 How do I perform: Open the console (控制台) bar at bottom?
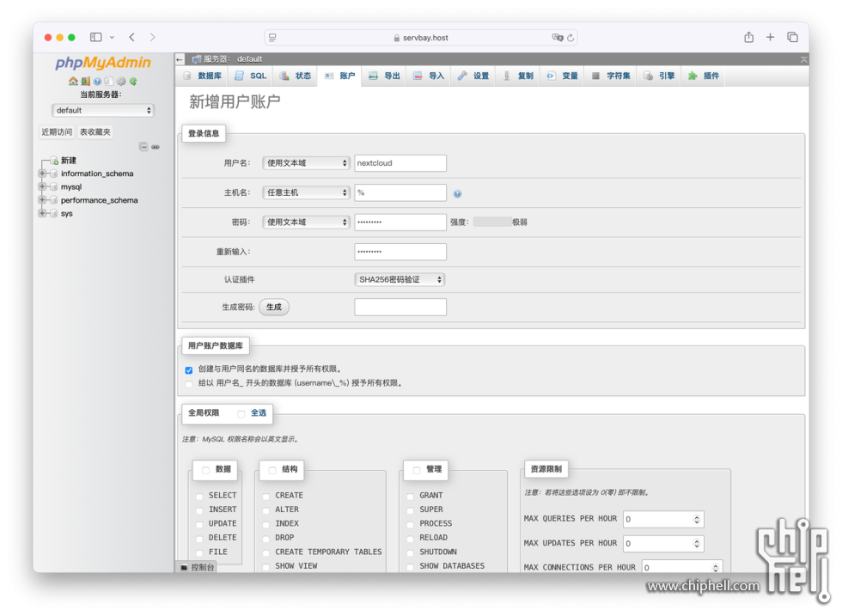pyautogui.click(x=197, y=566)
